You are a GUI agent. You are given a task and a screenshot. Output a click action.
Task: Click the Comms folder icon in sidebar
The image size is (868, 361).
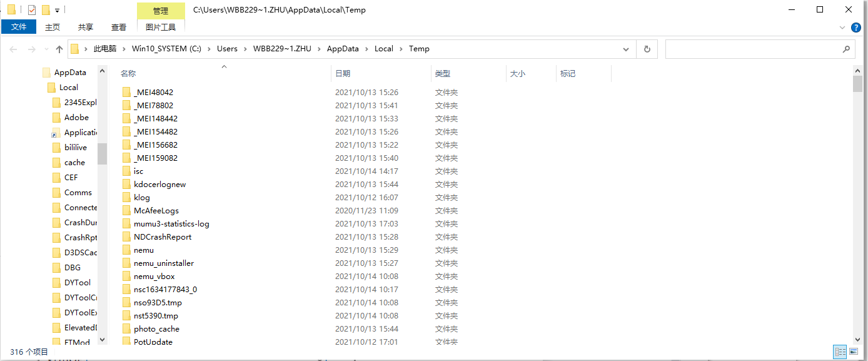click(x=56, y=193)
